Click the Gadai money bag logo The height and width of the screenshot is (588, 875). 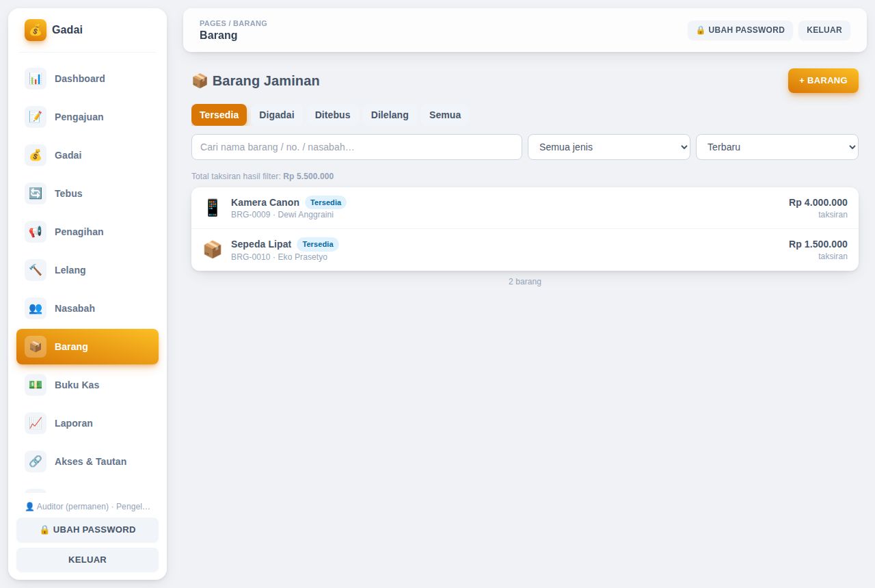pos(36,30)
